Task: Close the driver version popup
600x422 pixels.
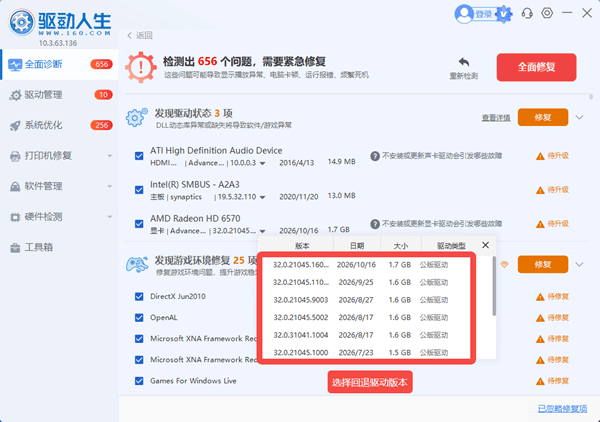Action: tap(485, 245)
